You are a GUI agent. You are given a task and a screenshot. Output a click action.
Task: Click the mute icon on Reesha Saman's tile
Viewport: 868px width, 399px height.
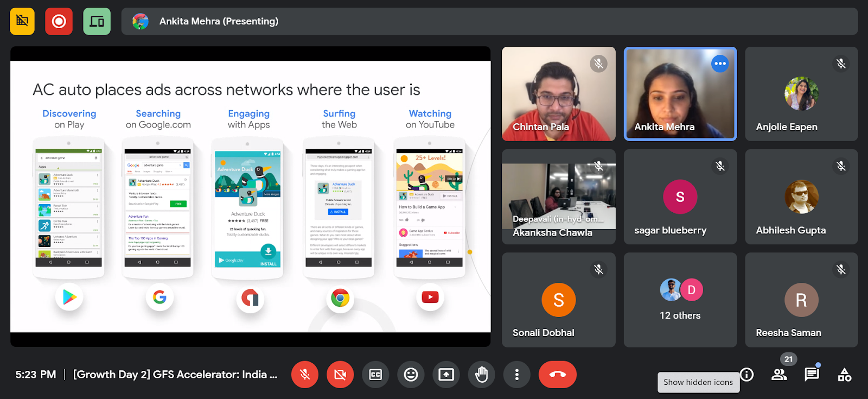(x=841, y=269)
